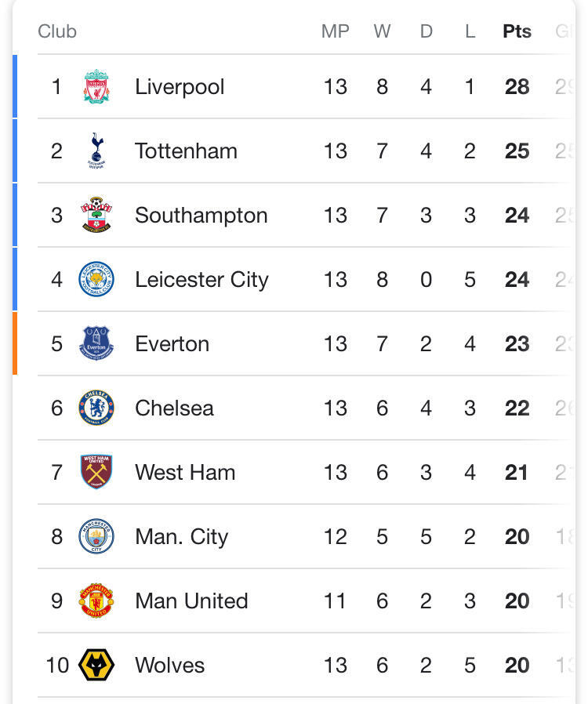Select the Everton team name
This screenshot has height=704, width=588.
(172, 344)
